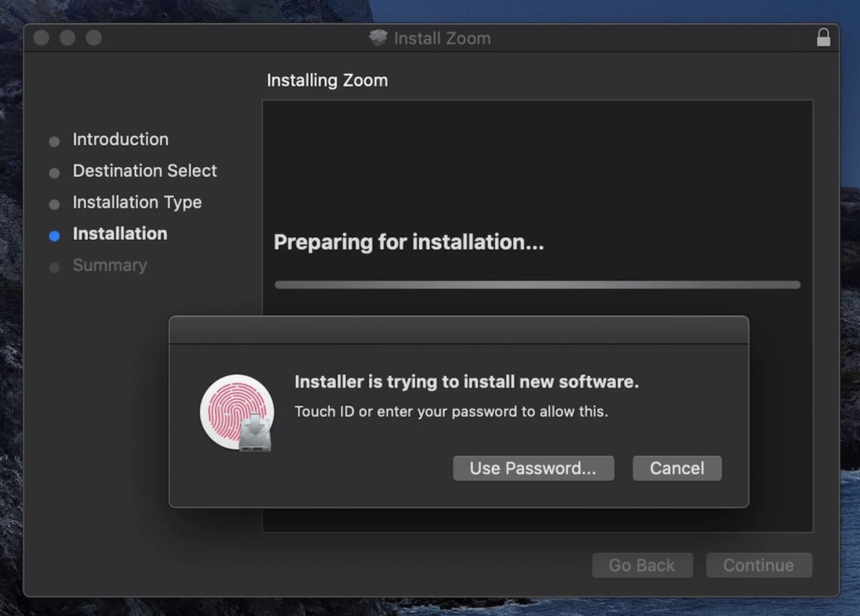Viewport: 860px width, 616px height.
Task: Click the Use Password button
Action: pyautogui.click(x=533, y=468)
